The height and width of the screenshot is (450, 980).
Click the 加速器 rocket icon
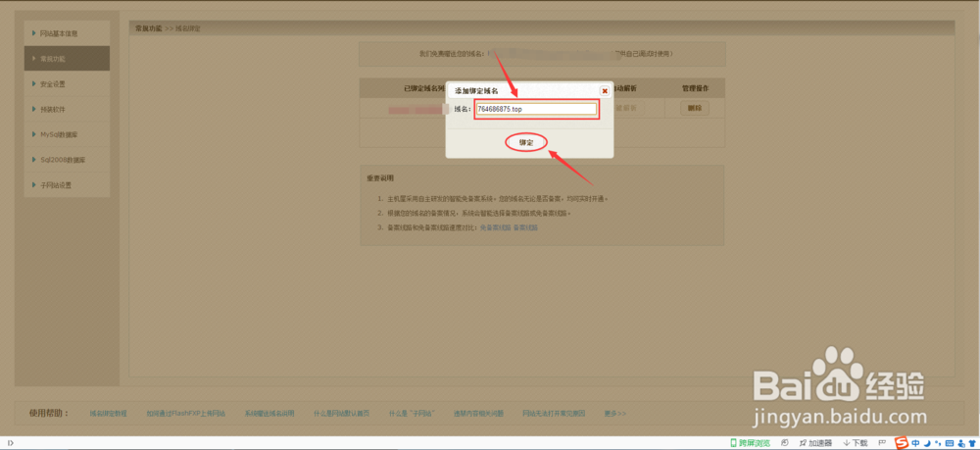804,443
